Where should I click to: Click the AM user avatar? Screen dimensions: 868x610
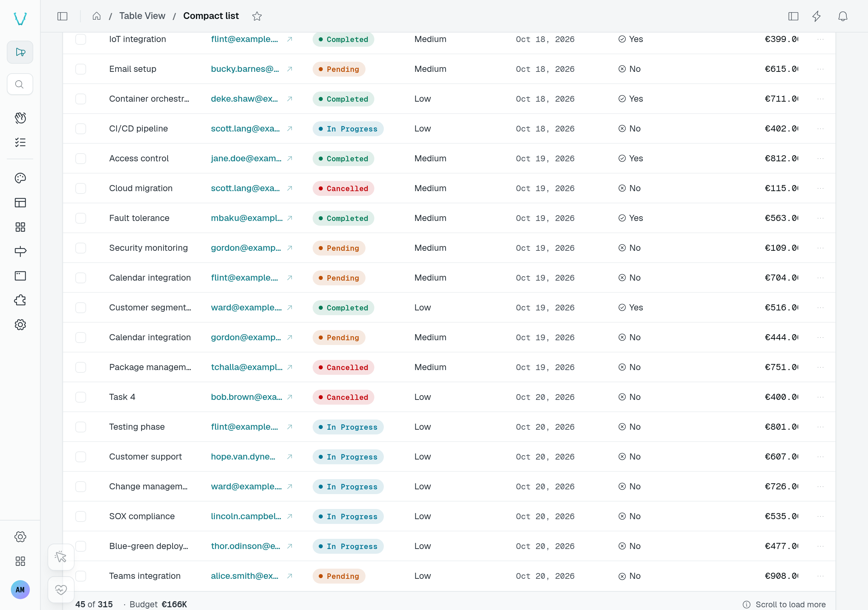[x=20, y=590]
